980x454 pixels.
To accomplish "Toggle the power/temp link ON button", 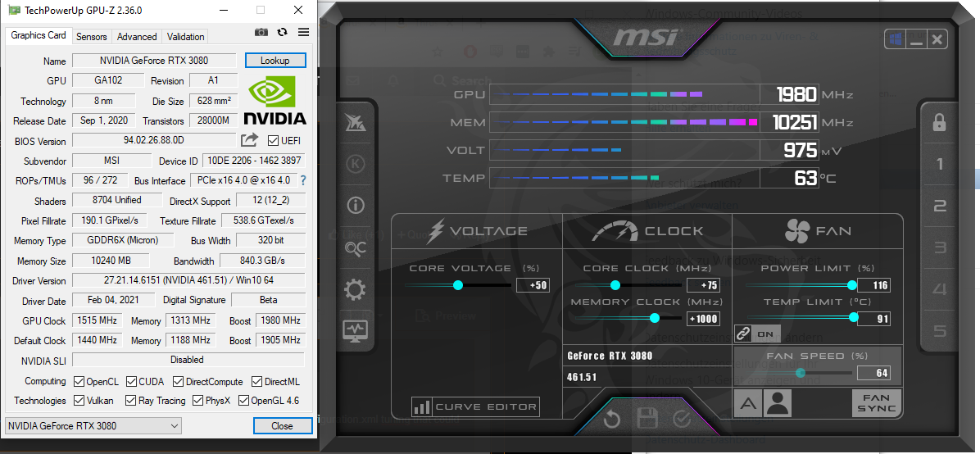I will (757, 334).
